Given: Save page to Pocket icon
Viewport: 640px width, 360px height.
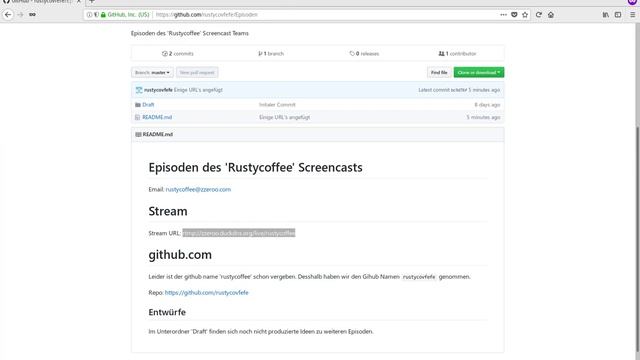Looking at the screenshot, I should (514, 15).
